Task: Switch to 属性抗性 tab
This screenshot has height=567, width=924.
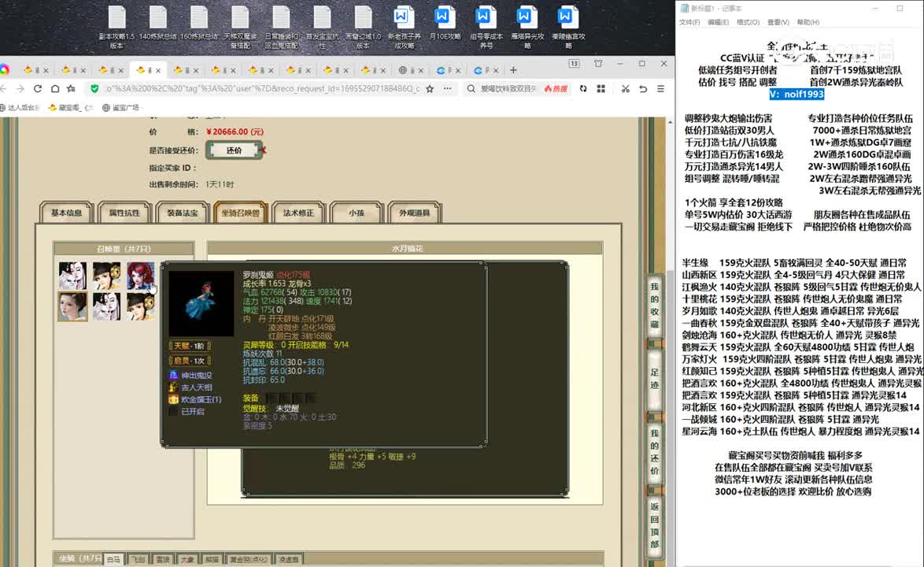Action: 124,213
